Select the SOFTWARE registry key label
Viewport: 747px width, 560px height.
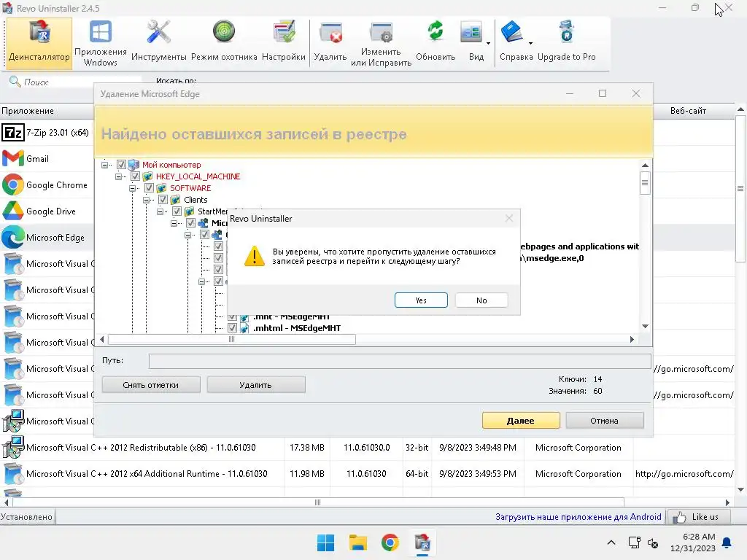click(x=190, y=188)
